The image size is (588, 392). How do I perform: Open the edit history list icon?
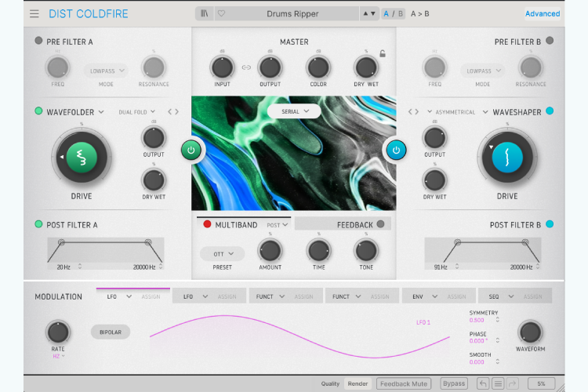tap(498, 383)
